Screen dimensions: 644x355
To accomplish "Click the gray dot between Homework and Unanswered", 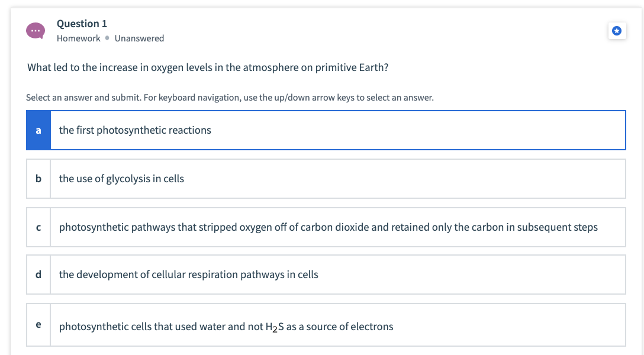I will coord(107,38).
